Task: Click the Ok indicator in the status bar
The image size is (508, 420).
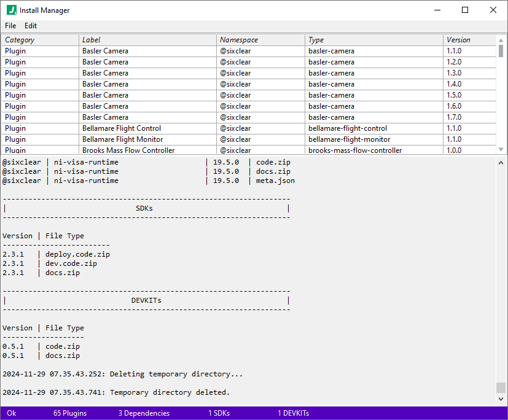Action: pos(11,413)
